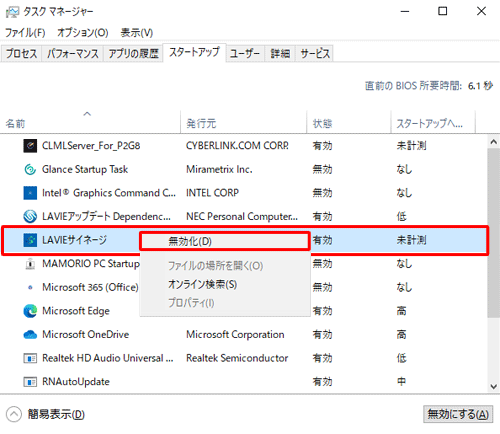Switch to the ユーザー tab
500x434 pixels.
245,53
